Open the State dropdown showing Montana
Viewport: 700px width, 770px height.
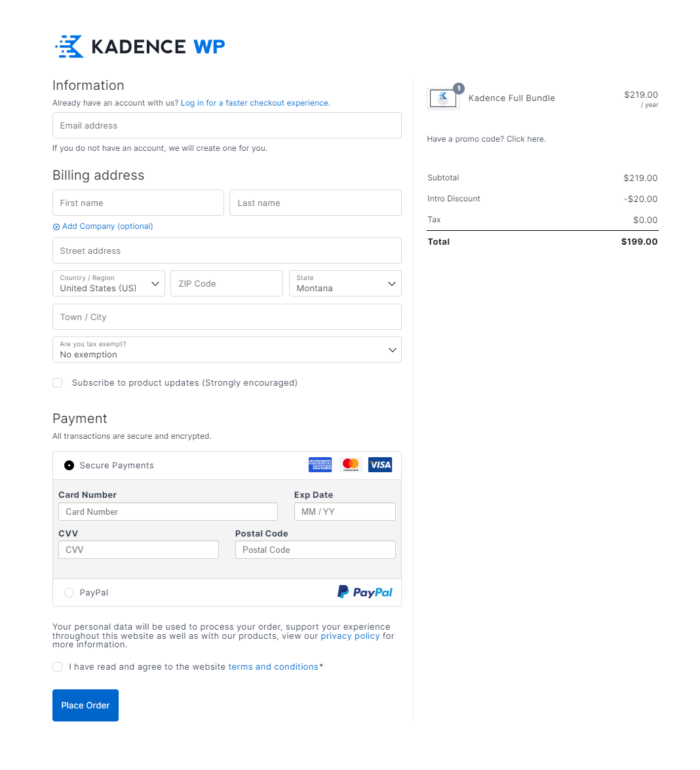pyautogui.click(x=345, y=283)
